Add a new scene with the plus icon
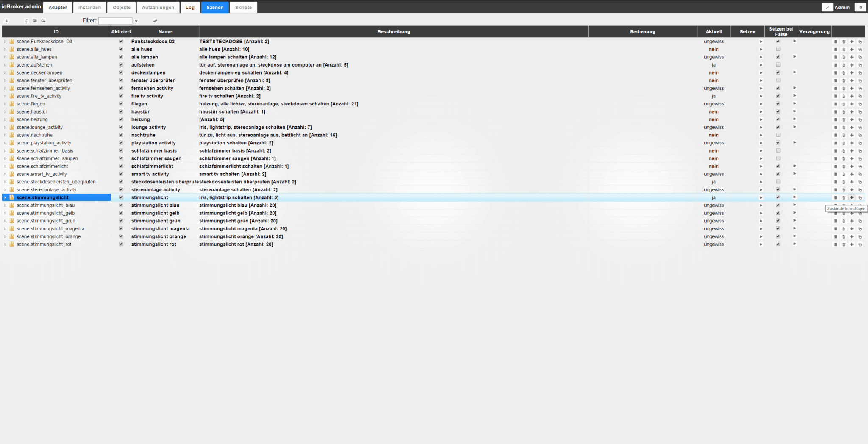Screen dimensions: 868x444 pyautogui.click(x=6, y=21)
